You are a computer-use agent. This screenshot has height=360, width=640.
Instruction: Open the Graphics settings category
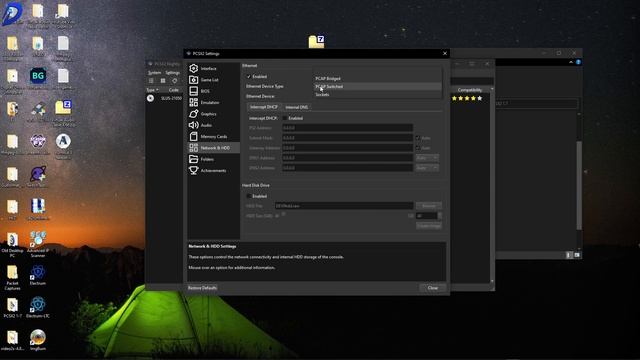[x=213, y=114]
